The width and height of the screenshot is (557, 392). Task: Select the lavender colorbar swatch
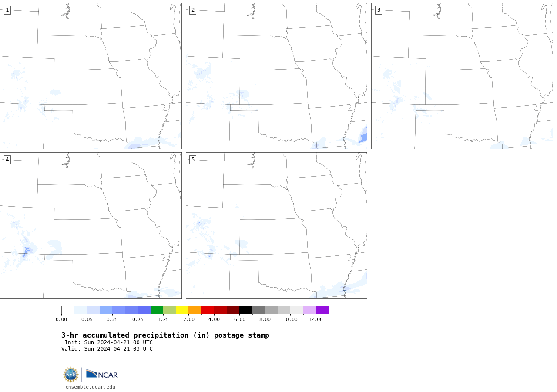[309, 310]
